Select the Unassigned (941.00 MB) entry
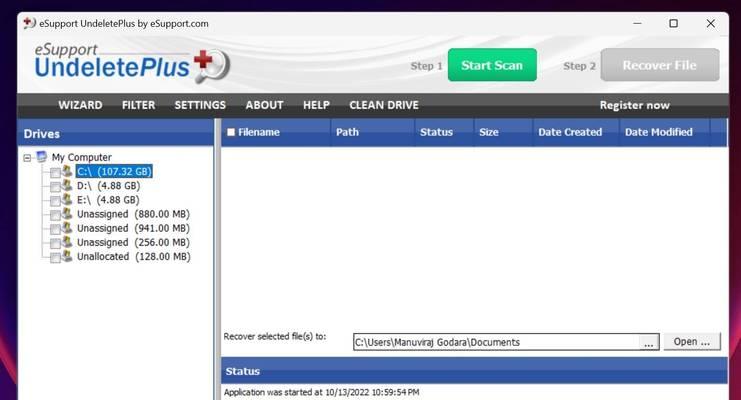 pyautogui.click(x=133, y=228)
